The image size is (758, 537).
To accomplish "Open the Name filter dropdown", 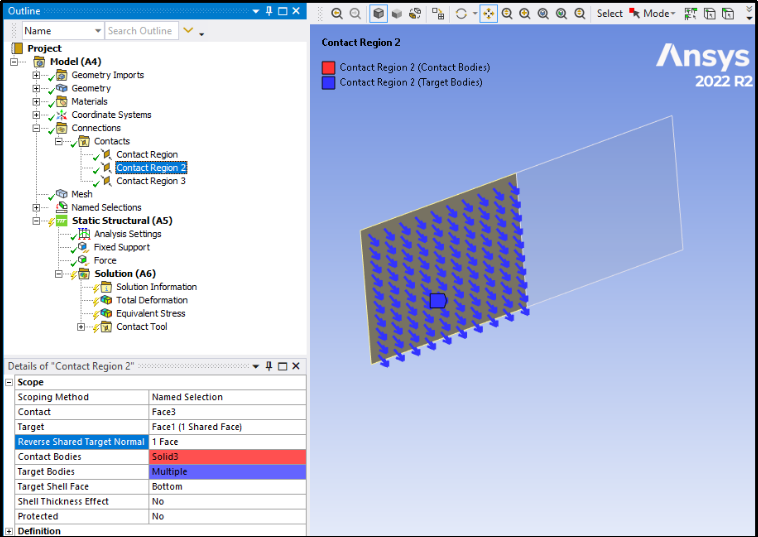I will coord(63,30).
